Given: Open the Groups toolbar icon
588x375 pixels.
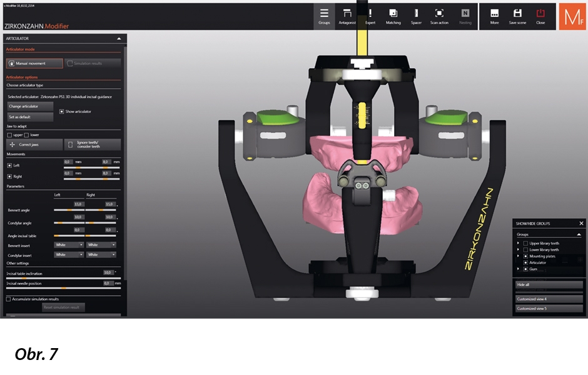Looking at the screenshot, I should (x=324, y=16).
